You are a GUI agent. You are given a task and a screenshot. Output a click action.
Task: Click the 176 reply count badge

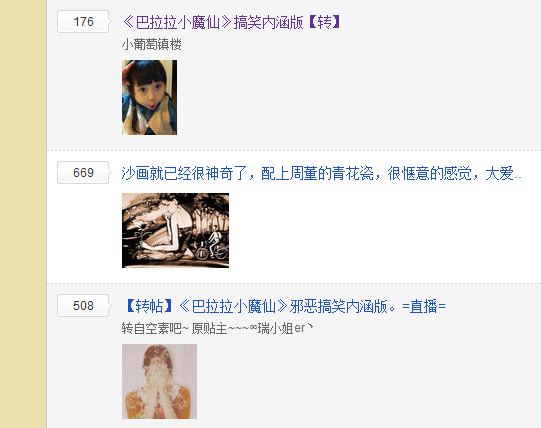click(83, 22)
